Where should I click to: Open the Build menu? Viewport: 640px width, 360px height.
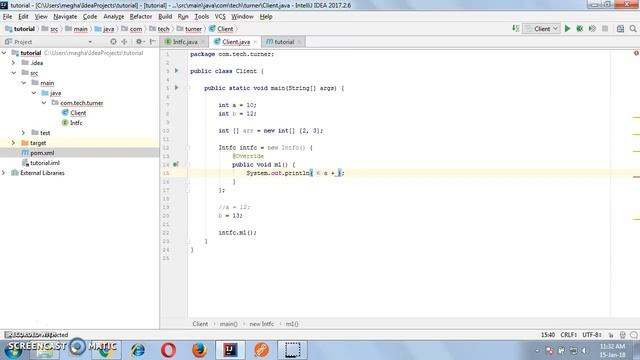point(165,16)
